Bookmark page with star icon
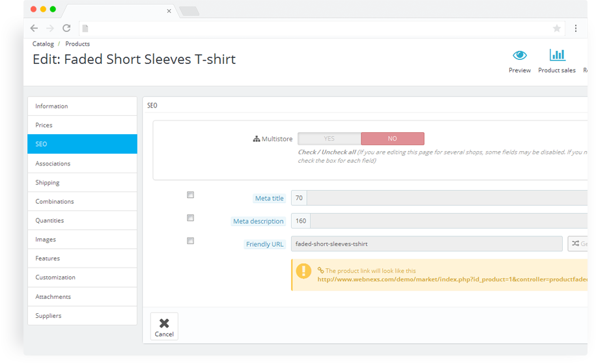The width and height of the screenshot is (596, 364). 557,29
